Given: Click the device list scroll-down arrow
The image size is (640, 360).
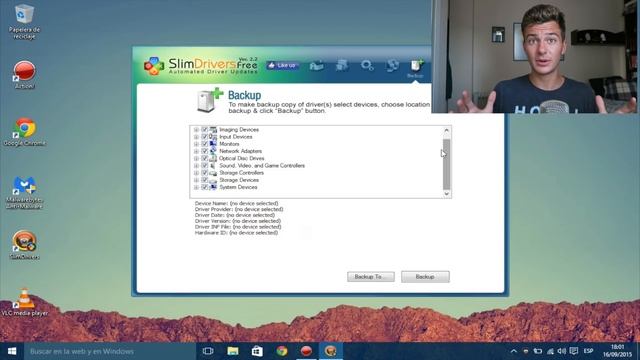Looking at the screenshot, I should [447, 193].
